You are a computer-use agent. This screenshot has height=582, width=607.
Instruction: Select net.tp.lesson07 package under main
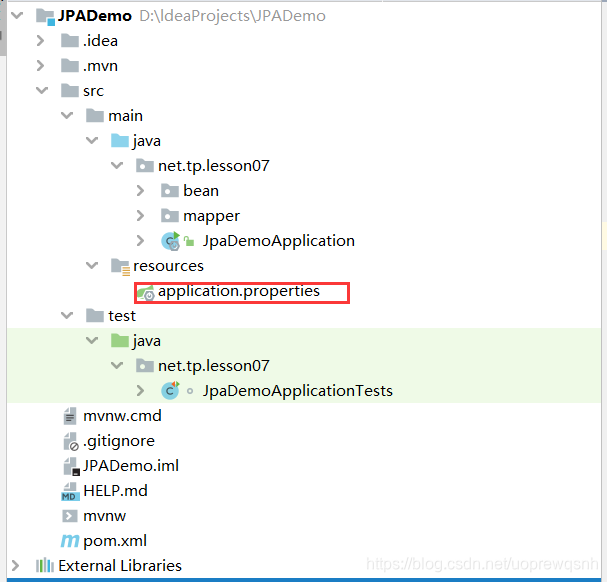point(214,166)
